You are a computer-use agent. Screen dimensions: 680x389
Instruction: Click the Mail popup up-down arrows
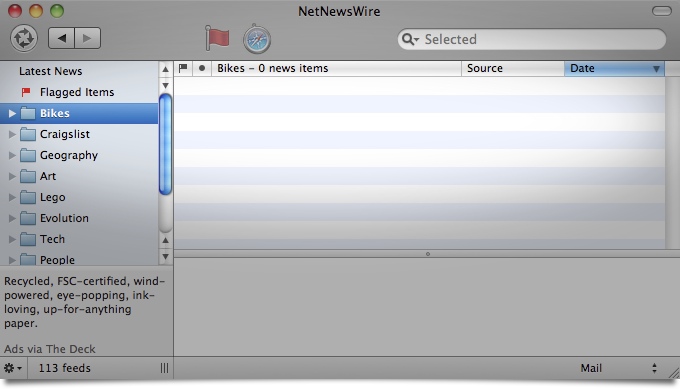(x=654, y=368)
